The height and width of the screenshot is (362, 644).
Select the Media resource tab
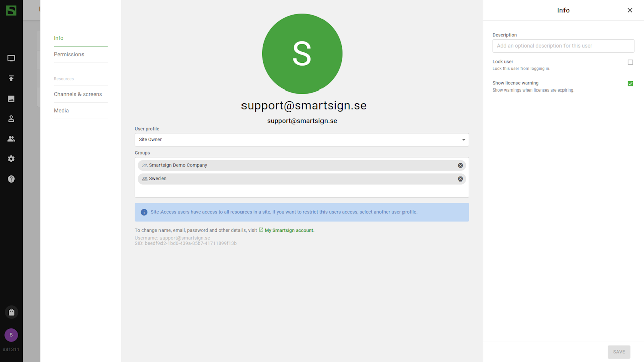(x=61, y=111)
